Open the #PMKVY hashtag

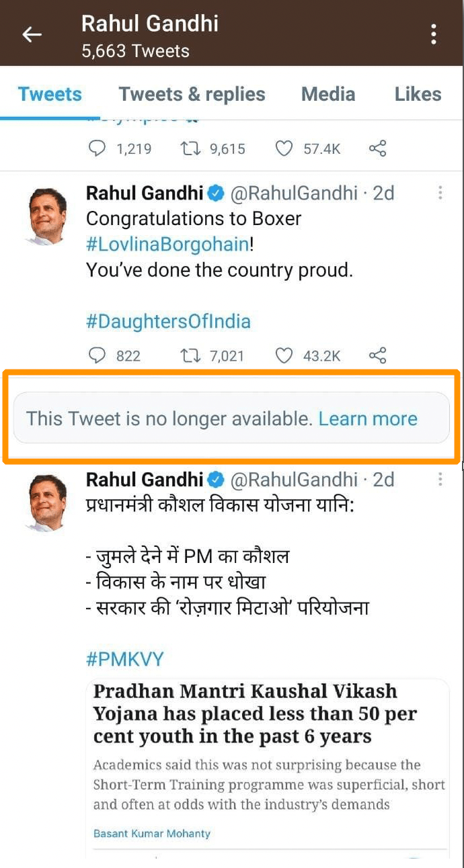coord(124,658)
